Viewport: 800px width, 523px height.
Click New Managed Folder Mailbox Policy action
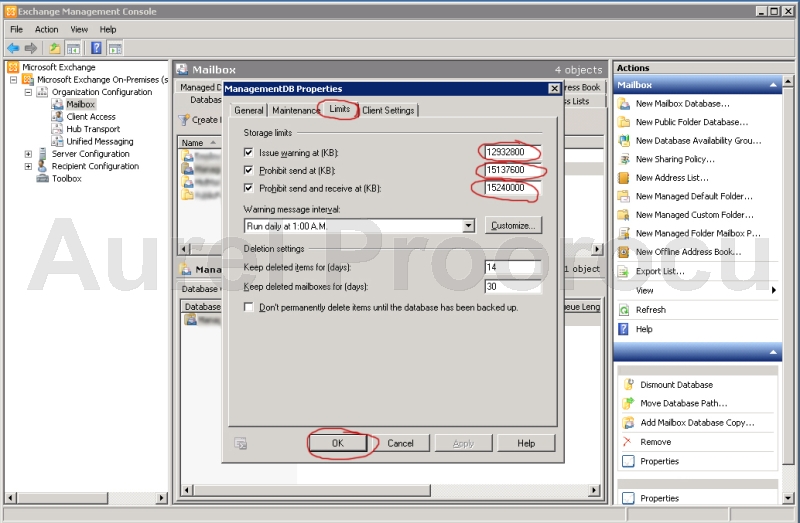698,234
